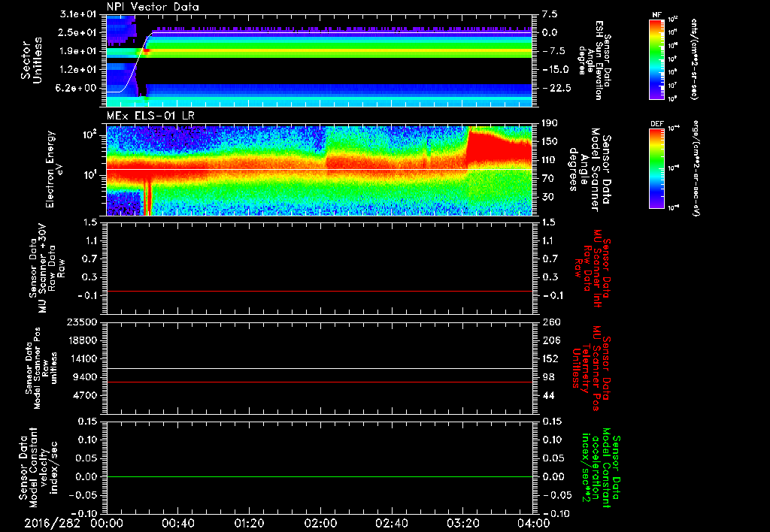Click the 4700 scanner position tick value
This screenshot has height=532, width=770.
tap(85, 395)
